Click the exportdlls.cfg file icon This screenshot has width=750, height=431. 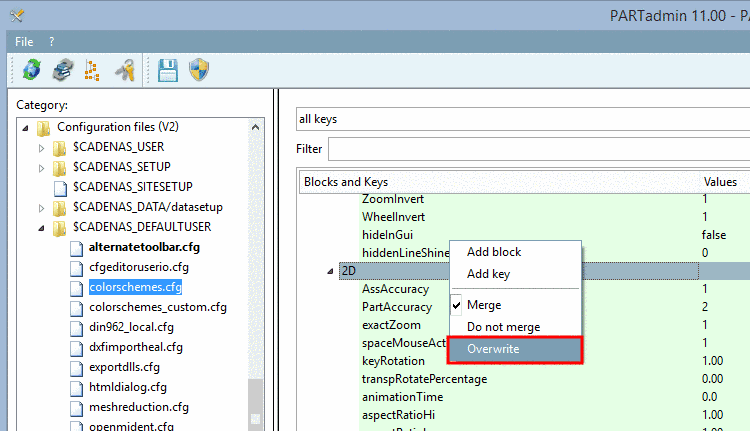[x=76, y=368]
